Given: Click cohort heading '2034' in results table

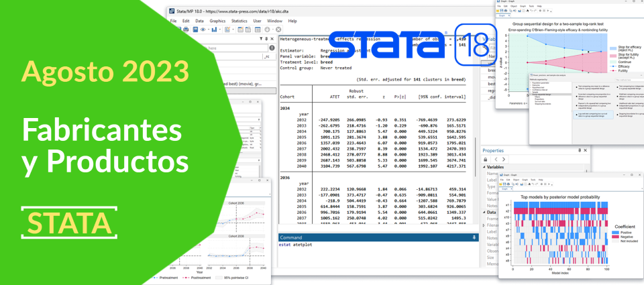Looking at the screenshot, I should point(285,109).
